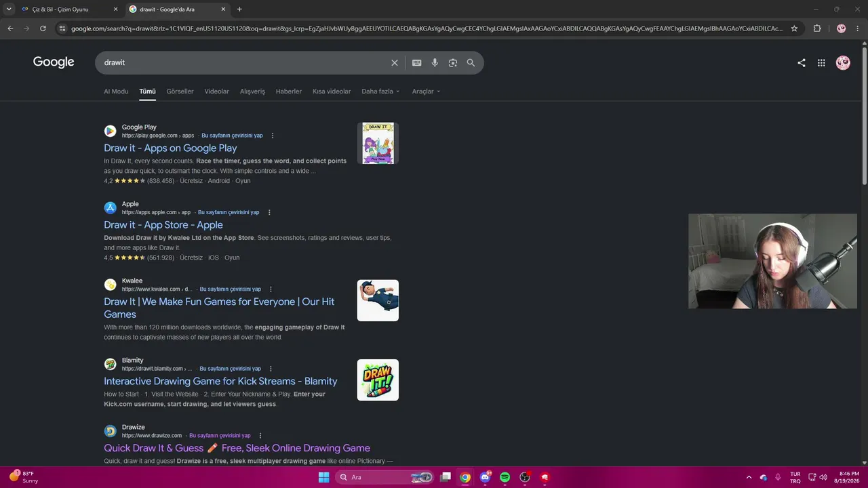This screenshot has height=488, width=868.
Task: Open 'Interactive Drawing Game for Kick Streams - Blamity'
Action: [220, 381]
